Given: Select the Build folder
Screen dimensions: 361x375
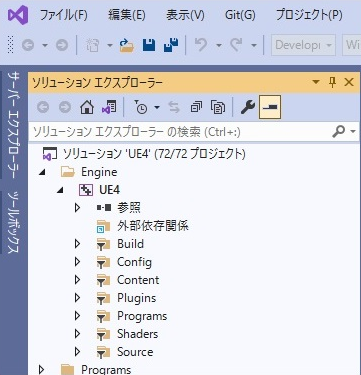Looking at the screenshot, I should coord(131,244).
